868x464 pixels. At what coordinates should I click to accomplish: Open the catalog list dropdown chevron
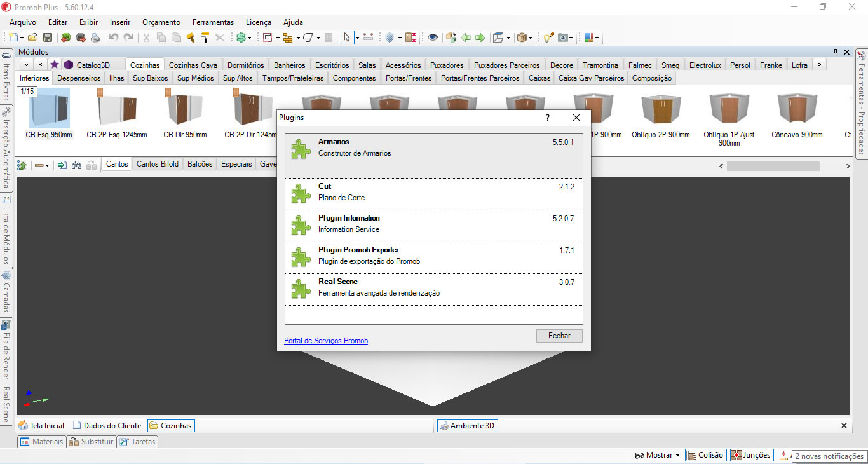(26, 65)
